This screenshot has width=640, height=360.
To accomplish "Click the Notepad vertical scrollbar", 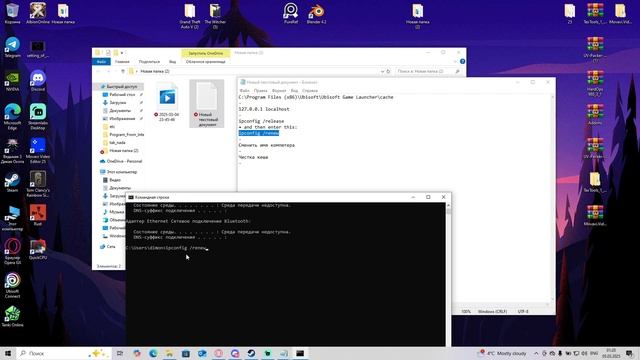I will tap(553, 199).
